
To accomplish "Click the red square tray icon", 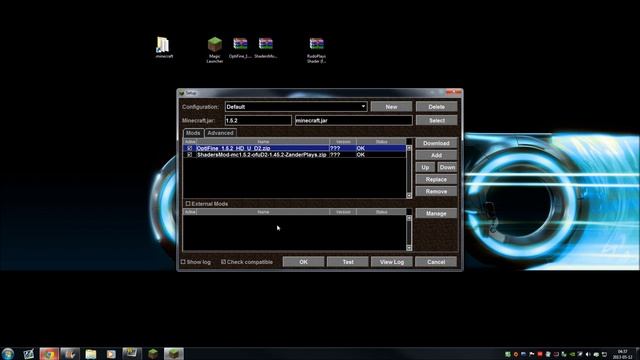I will (x=540, y=354).
